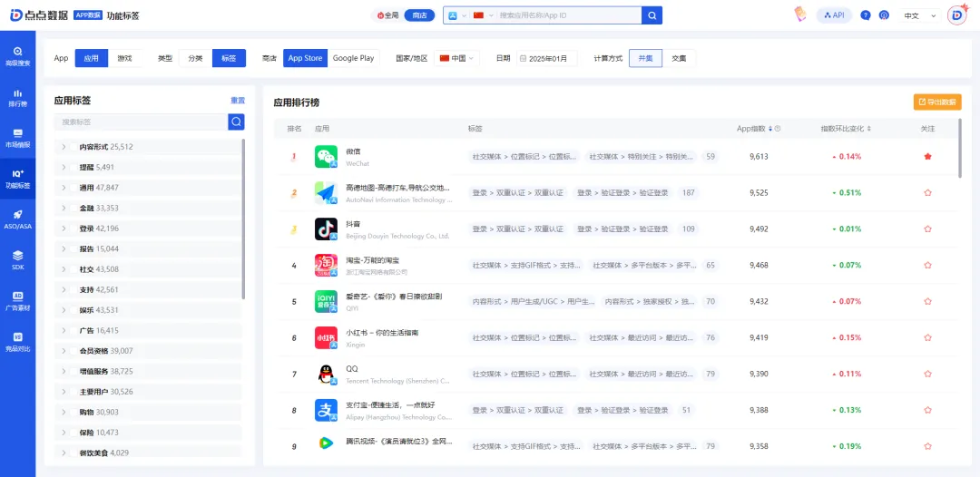Click the 点点数据 logo

(39, 15)
